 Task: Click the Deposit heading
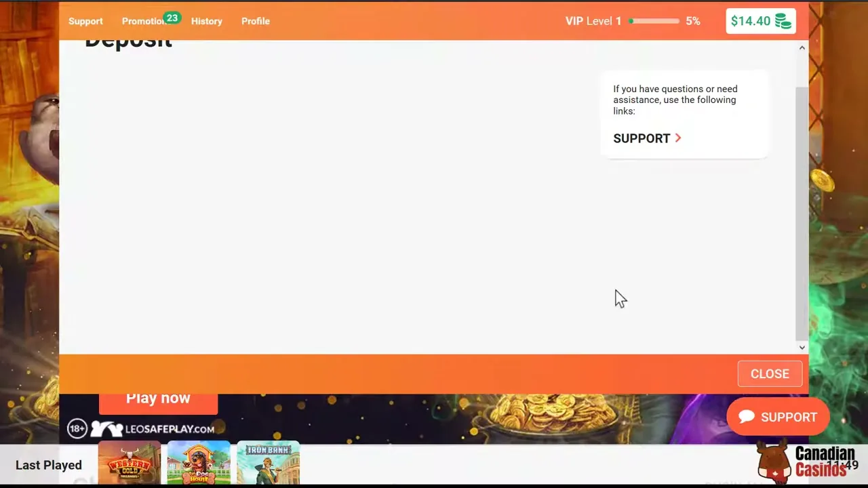(x=128, y=44)
